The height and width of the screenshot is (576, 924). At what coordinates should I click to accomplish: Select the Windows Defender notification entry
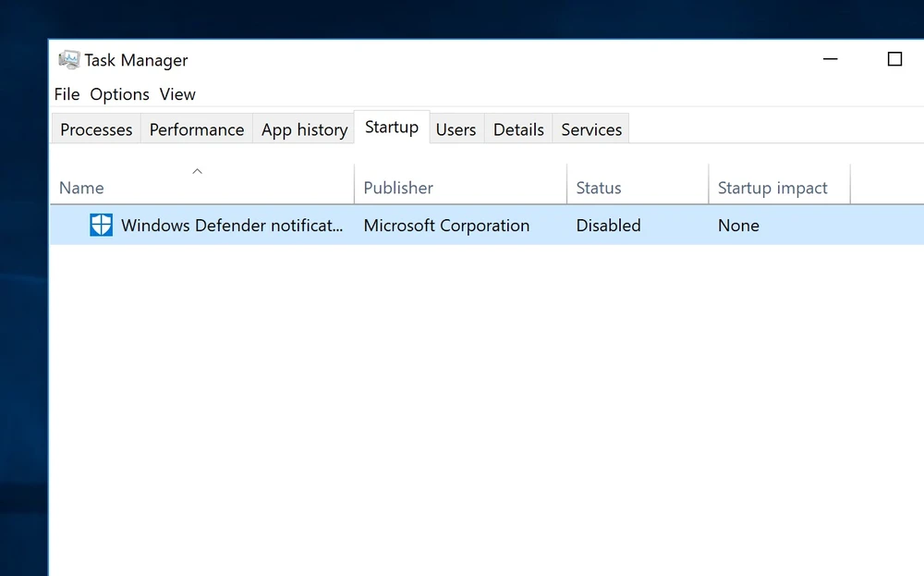click(232, 226)
